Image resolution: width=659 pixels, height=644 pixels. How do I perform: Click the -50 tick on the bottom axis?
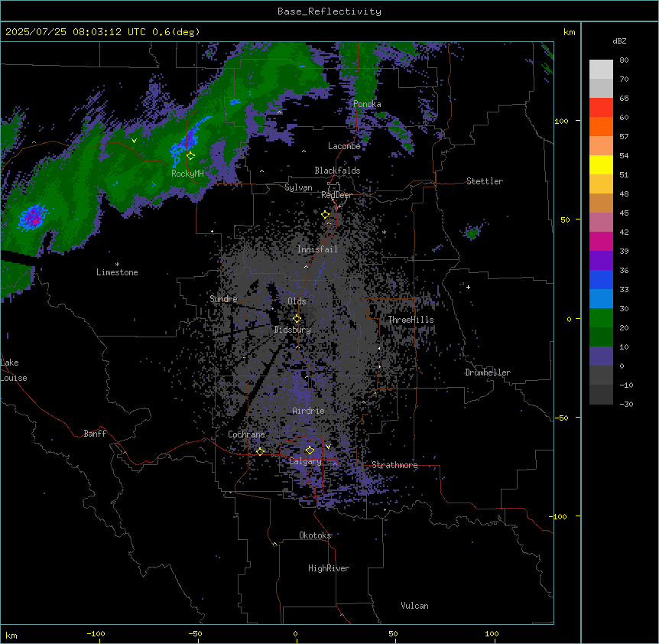click(195, 633)
